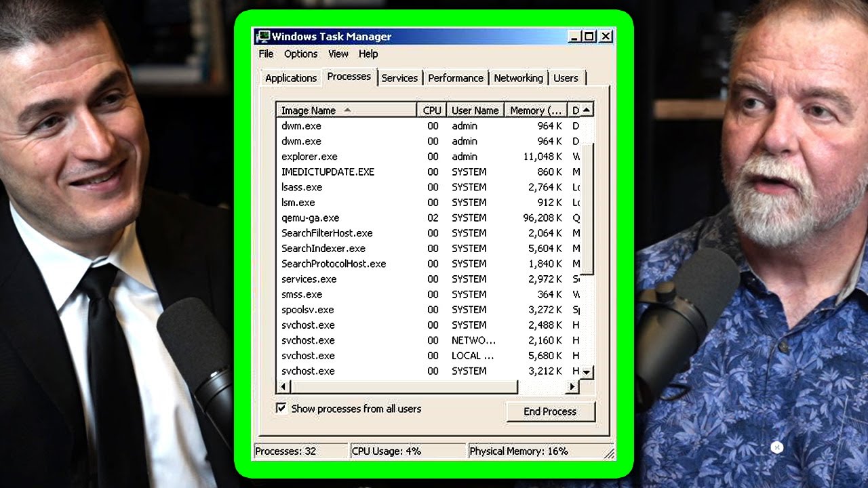The width and height of the screenshot is (868, 488).
Task: Sort by the Image Name column header
Action: [347, 110]
